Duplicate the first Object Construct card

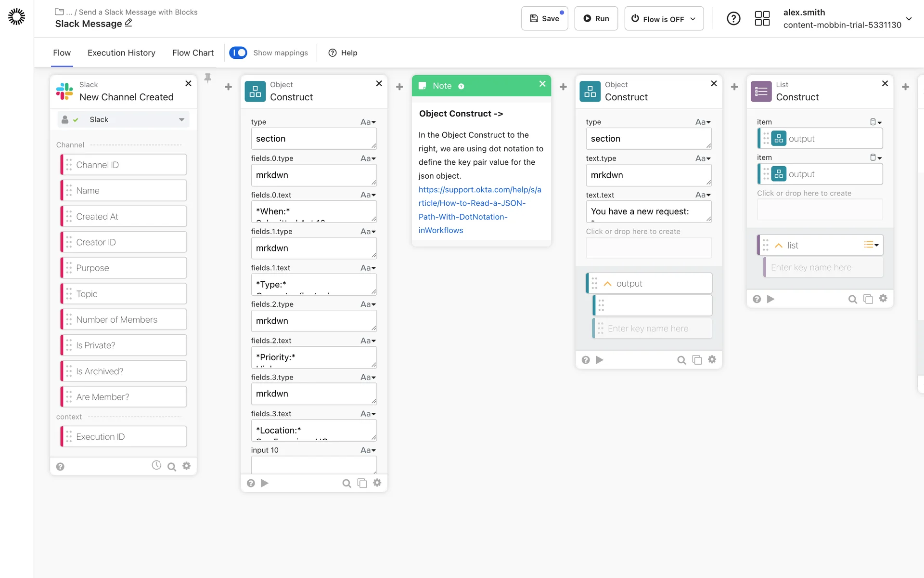362,483
